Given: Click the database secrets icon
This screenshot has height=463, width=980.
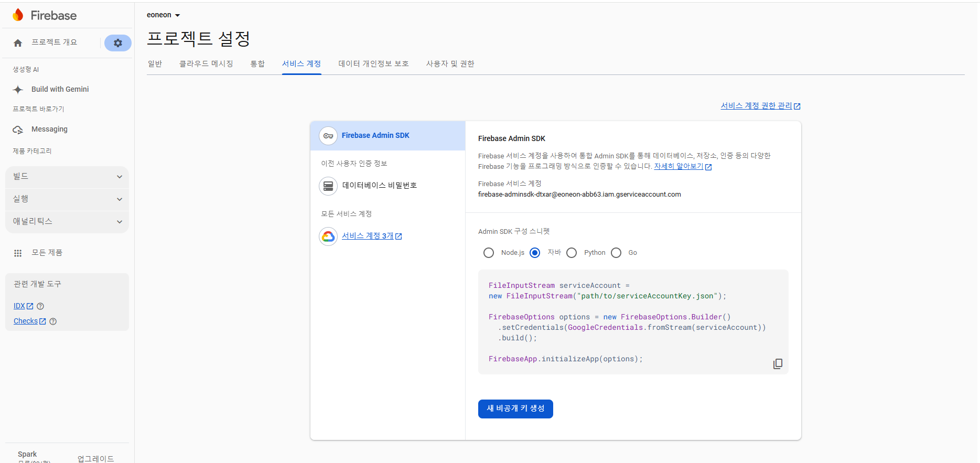Looking at the screenshot, I should tap(328, 186).
